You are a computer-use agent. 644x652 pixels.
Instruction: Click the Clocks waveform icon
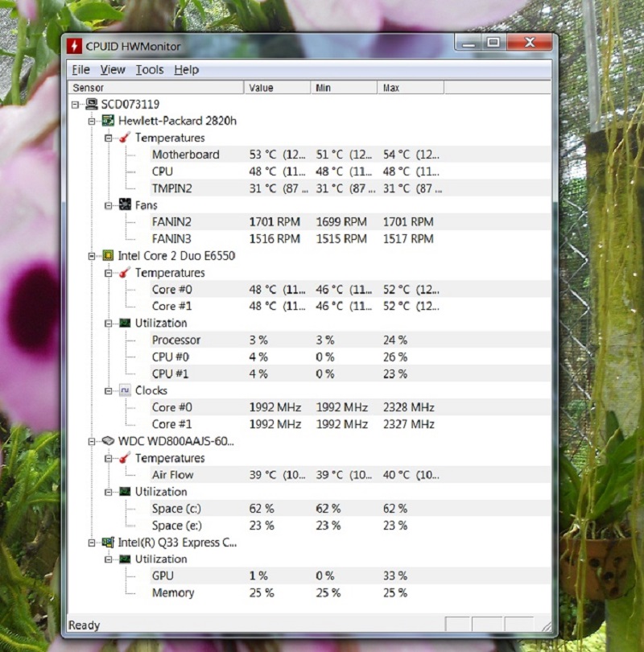click(125, 390)
